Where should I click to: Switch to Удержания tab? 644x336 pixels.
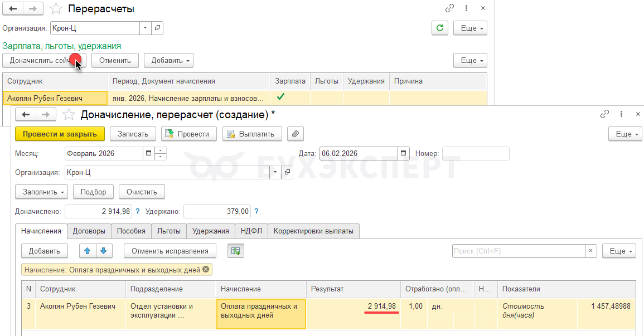pos(211,231)
